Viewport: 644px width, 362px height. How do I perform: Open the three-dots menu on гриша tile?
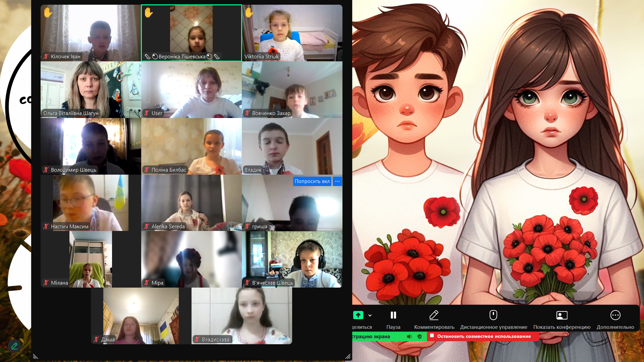pyautogui.click(x=337, y=181)
